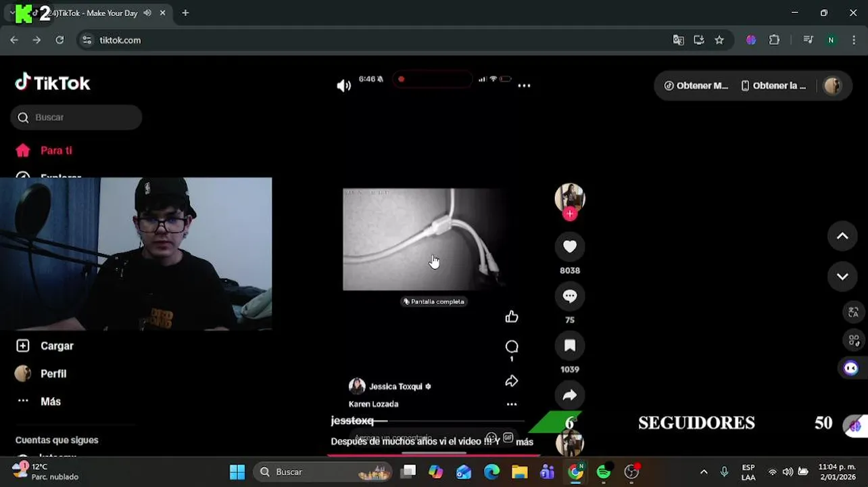Click the in-video comment bubble icon
This screenshot has height=487, width=868.
(512, 347)
